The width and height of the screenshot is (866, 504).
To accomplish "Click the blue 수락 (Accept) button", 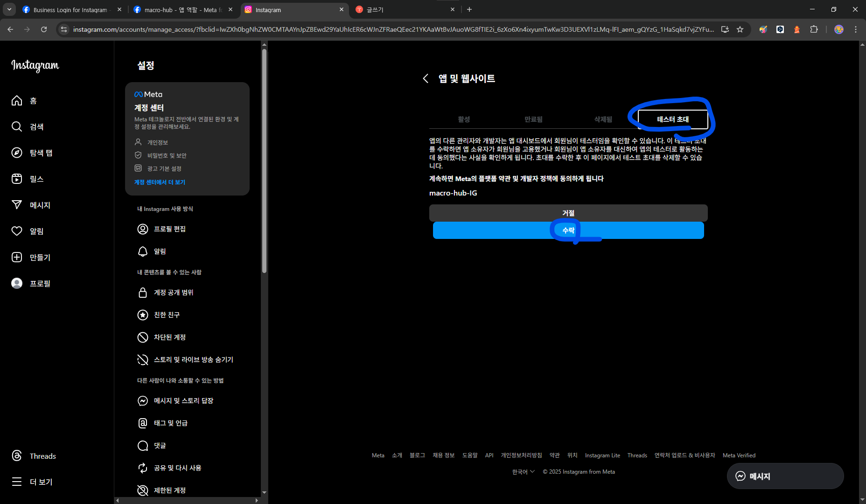I will click(x=568, y=231).
